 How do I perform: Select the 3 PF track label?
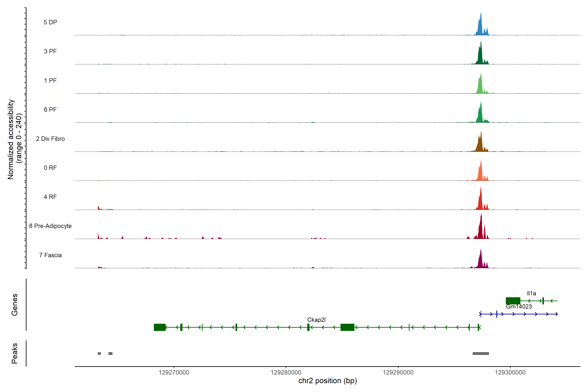[50, 51]
